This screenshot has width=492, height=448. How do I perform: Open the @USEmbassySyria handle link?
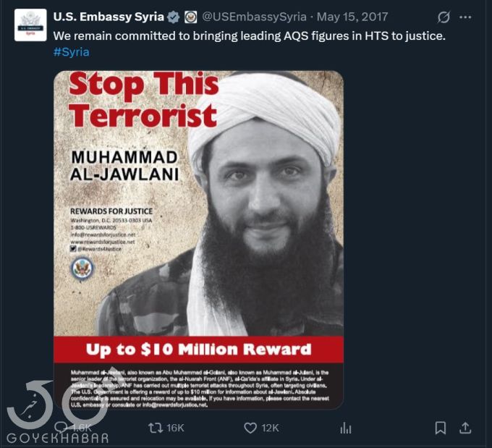(254, 17)
